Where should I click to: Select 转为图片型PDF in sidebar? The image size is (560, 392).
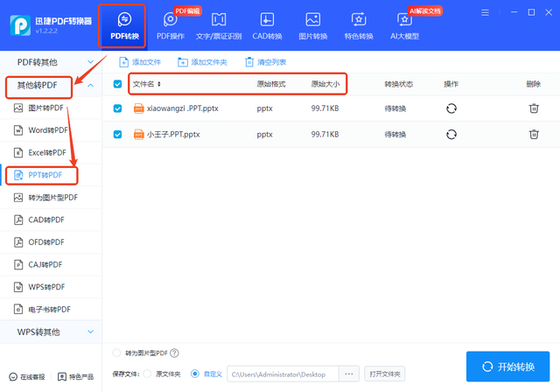tap(51, 198)
